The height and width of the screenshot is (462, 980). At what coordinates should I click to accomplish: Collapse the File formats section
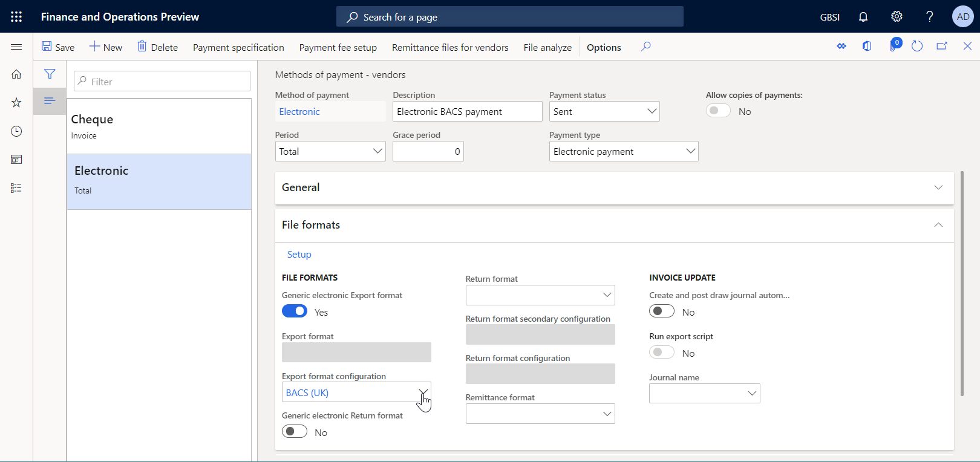coord(615,225)
